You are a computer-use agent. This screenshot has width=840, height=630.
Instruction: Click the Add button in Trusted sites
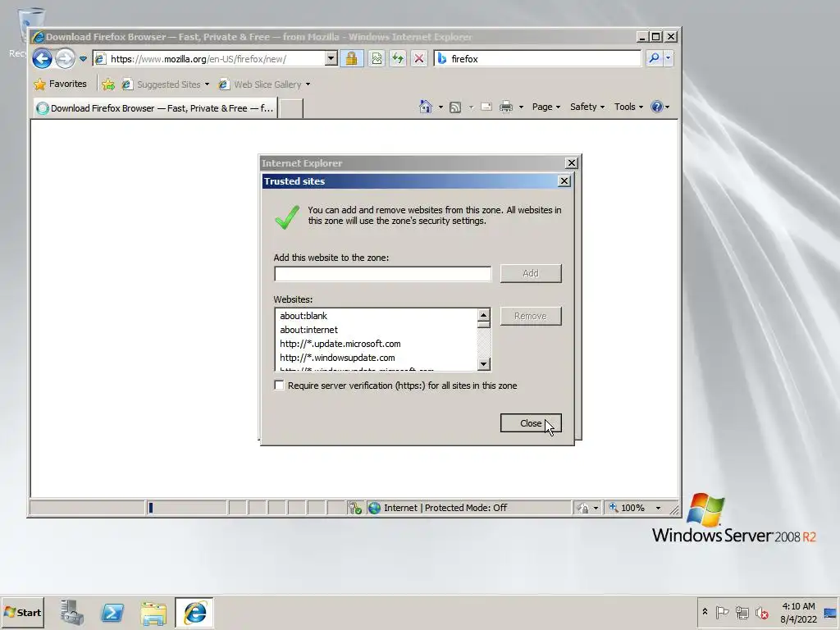coord(531,273)
